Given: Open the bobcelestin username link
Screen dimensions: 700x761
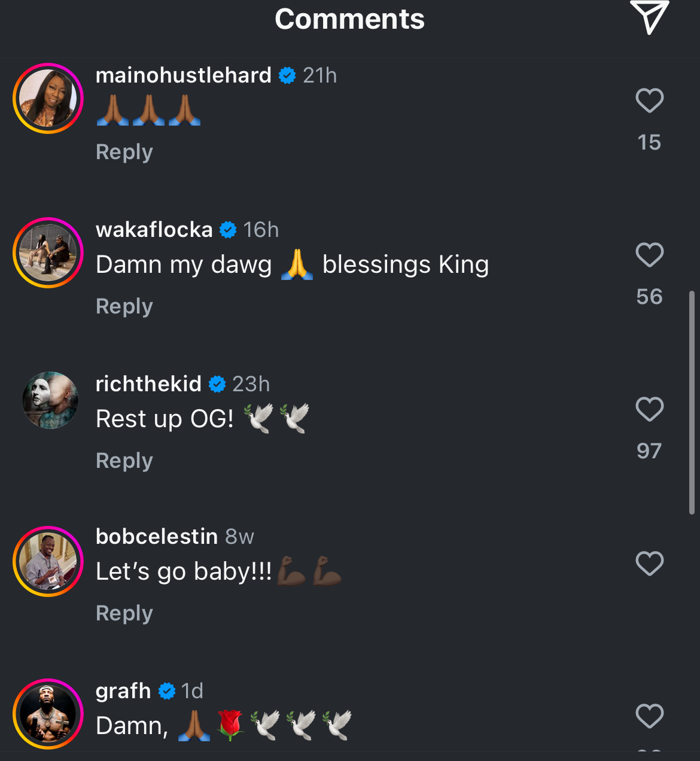Looking at the screenshot, I should tap(157, 537).
